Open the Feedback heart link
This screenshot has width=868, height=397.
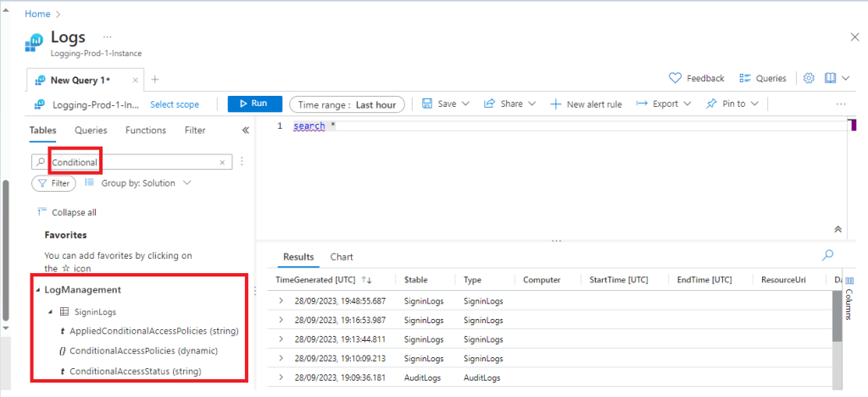point(697,78)
